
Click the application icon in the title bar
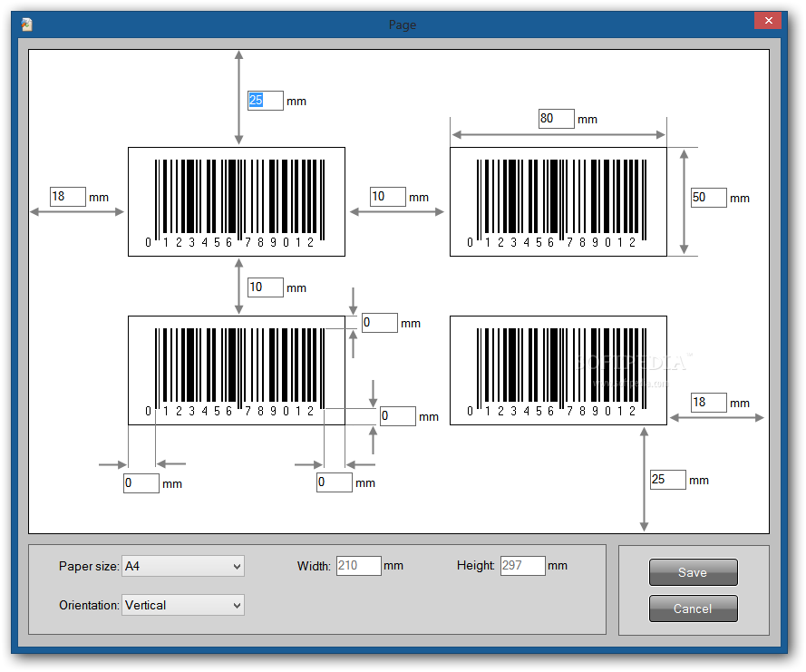tap(26, 24)
